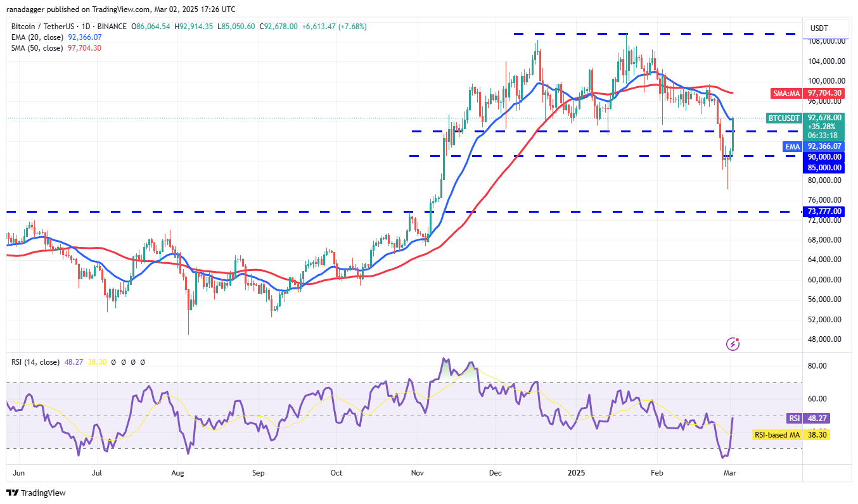858x504 pixels.
Task: Click the 2025 label on time axis
Action: tap(576, 472)
